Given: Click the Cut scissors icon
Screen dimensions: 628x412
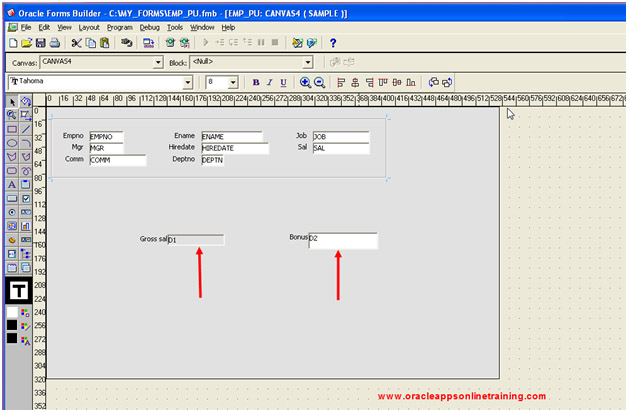Looking at the screenshot, I should [x=76, y=43].
